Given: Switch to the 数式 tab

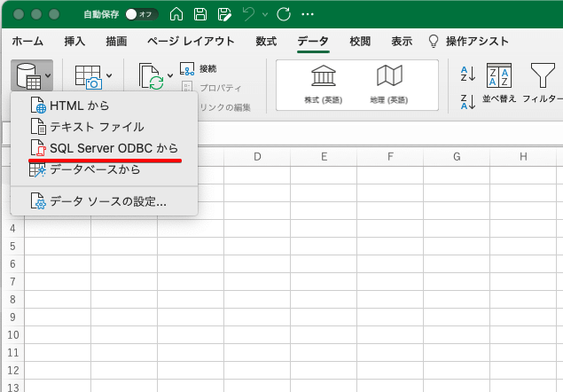Looking at the screenshot, I should point(266,42).
